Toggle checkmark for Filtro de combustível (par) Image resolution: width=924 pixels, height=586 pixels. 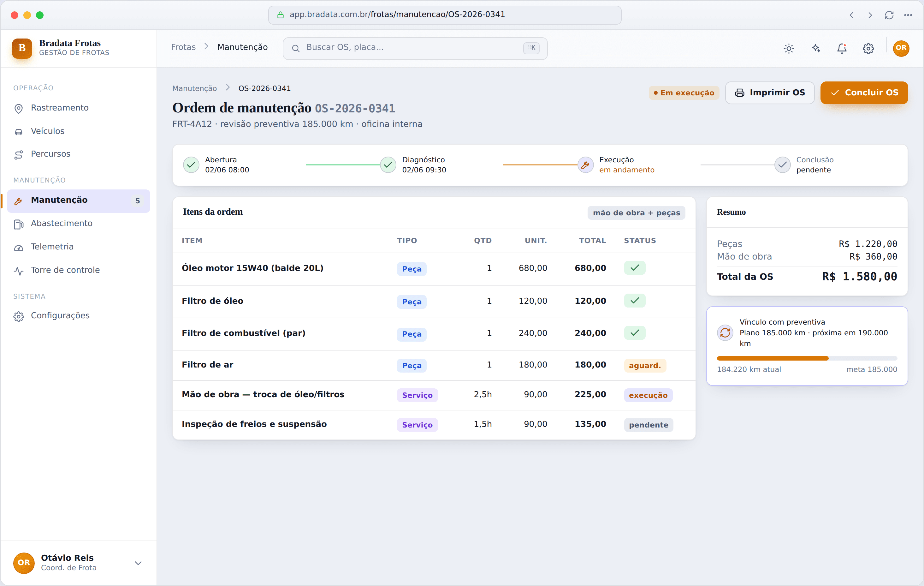(635, 333)
